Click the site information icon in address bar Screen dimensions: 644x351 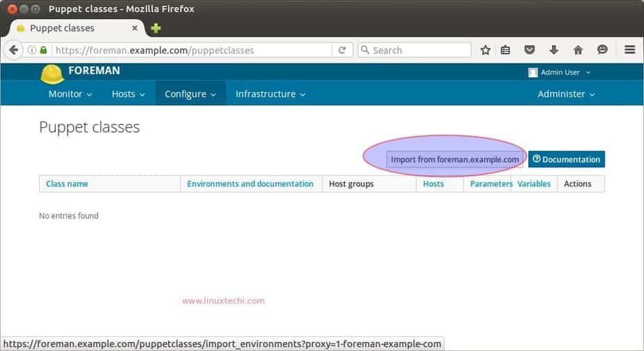tap(31, 50)
